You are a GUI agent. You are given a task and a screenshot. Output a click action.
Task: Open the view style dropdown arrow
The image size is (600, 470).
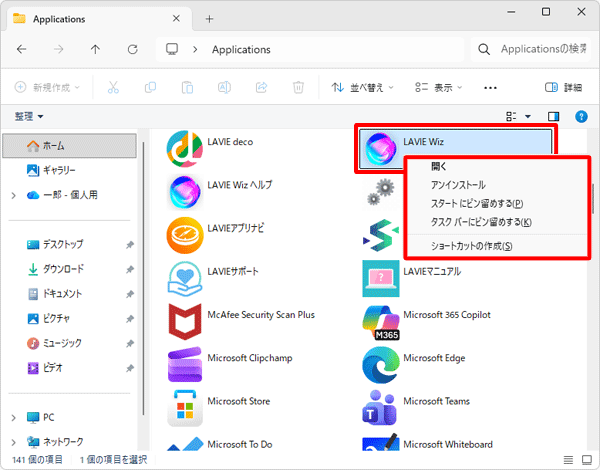point(528,116)
